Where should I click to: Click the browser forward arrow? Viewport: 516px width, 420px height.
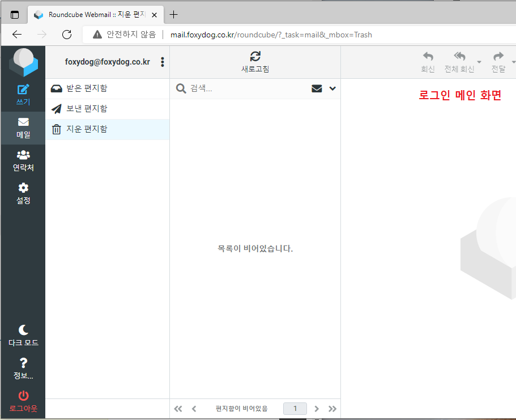point(42,34)
